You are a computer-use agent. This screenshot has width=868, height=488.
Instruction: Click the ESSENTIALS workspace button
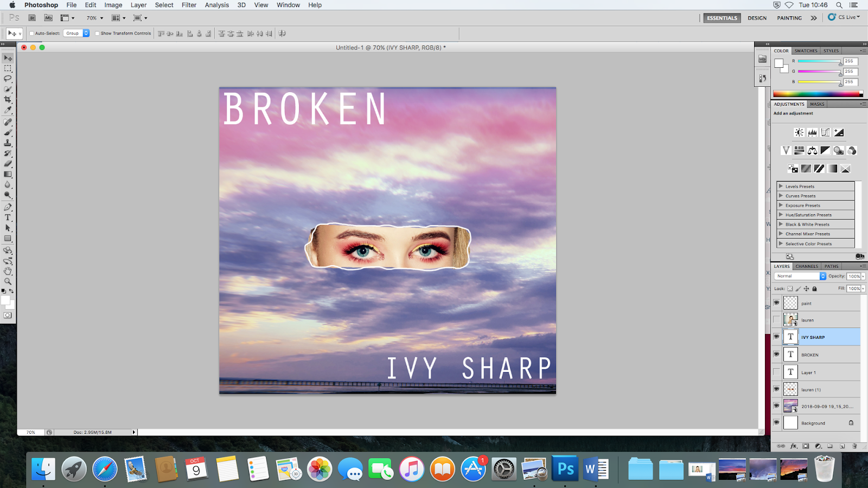tap(722, 18)
